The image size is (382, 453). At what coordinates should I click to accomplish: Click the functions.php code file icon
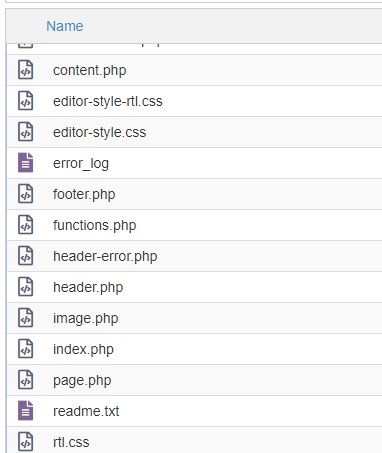(x=25, y=225)
